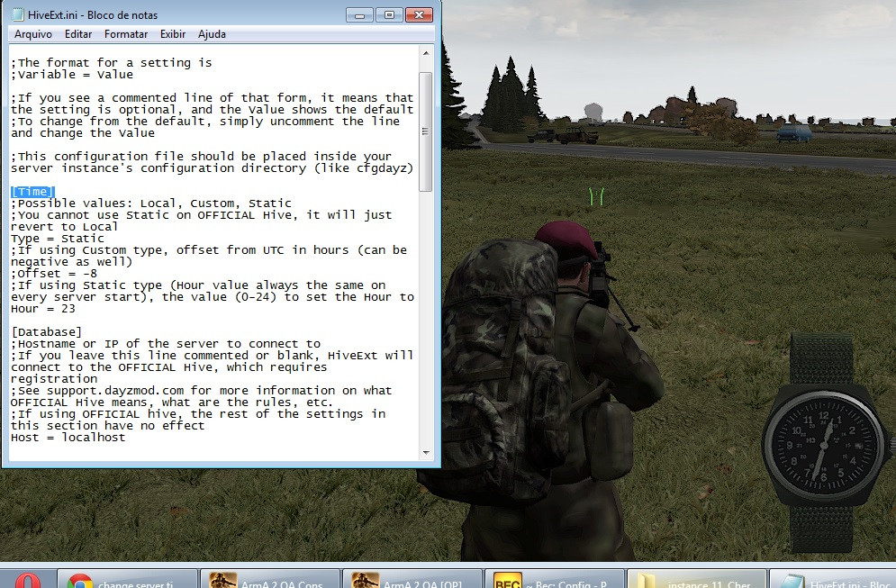Open the Opera browser from the taskbar
Screen dimensions: 896x588
(27, 579)
